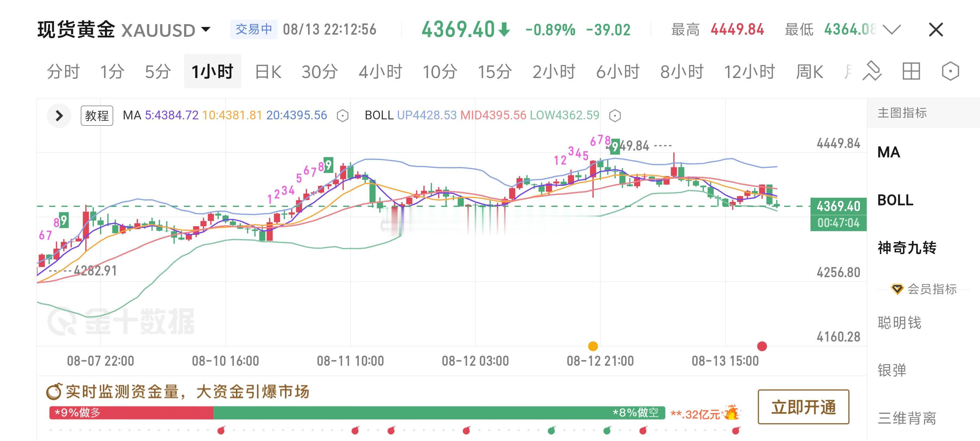Switch to the 日K timeframe tab

pos(268,71)
